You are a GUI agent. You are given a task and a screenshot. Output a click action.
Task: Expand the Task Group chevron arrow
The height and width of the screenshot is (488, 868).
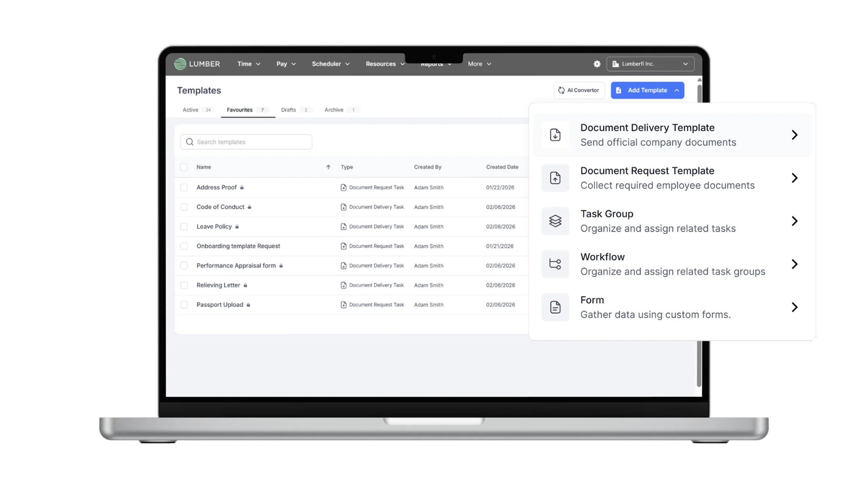pyautogui.click(x=794, y=221)
